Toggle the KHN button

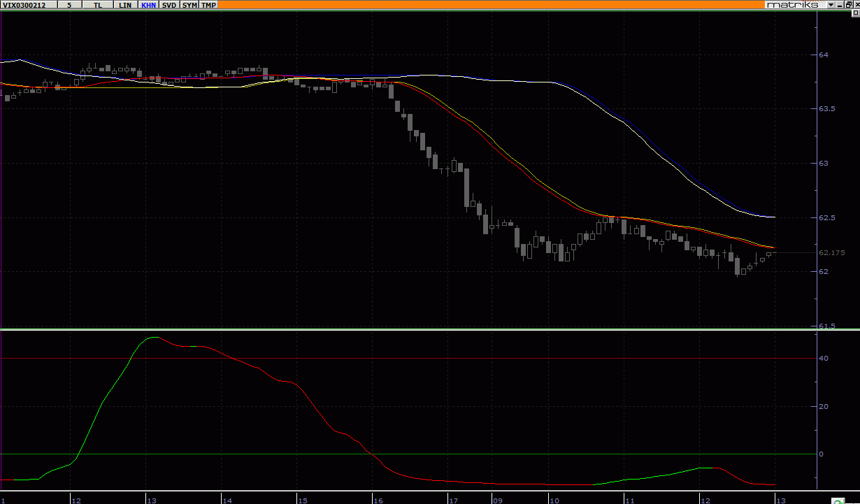point(148,5)
